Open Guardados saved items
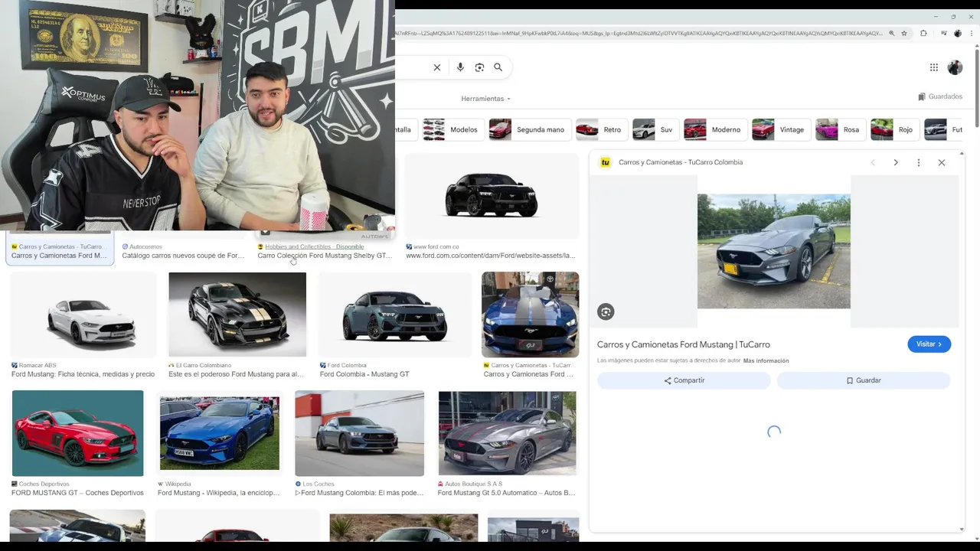This screenshot has height=551, width=980. (x=940, y=96)
